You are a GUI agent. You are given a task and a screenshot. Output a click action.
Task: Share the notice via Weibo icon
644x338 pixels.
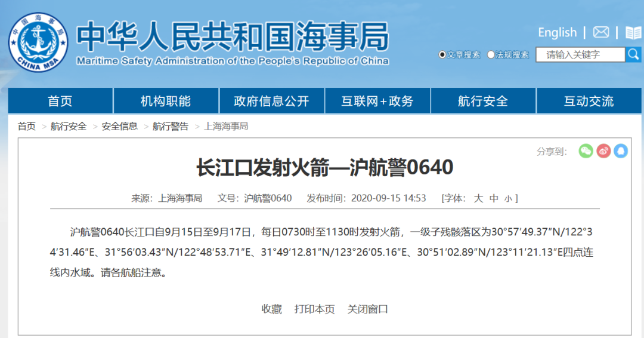[603, 151]
